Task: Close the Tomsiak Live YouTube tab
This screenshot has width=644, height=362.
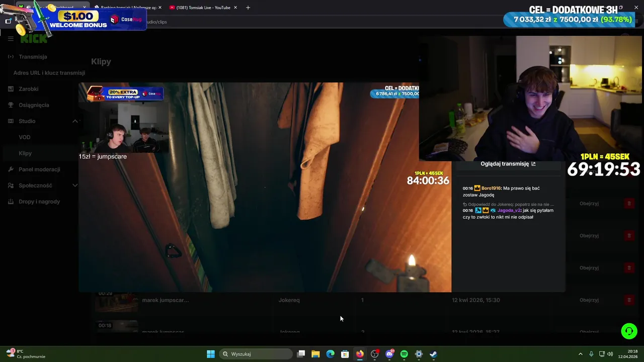Action: click(236, 8)
